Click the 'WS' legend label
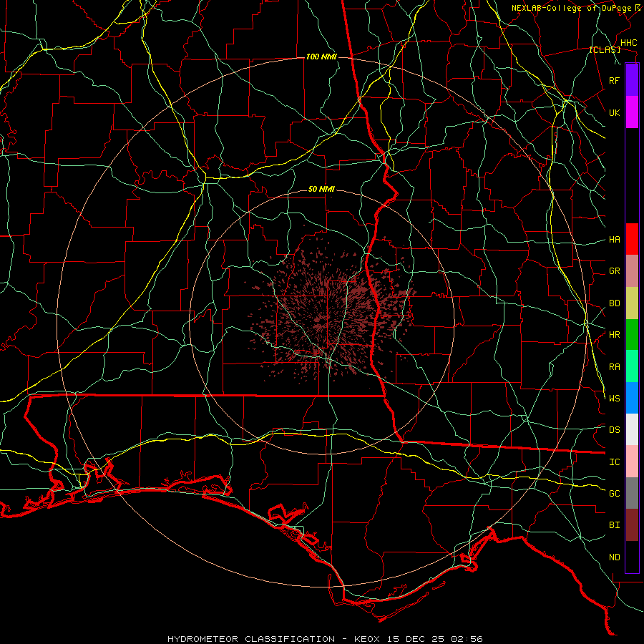The image size is (644, 644). coord(614,399)
